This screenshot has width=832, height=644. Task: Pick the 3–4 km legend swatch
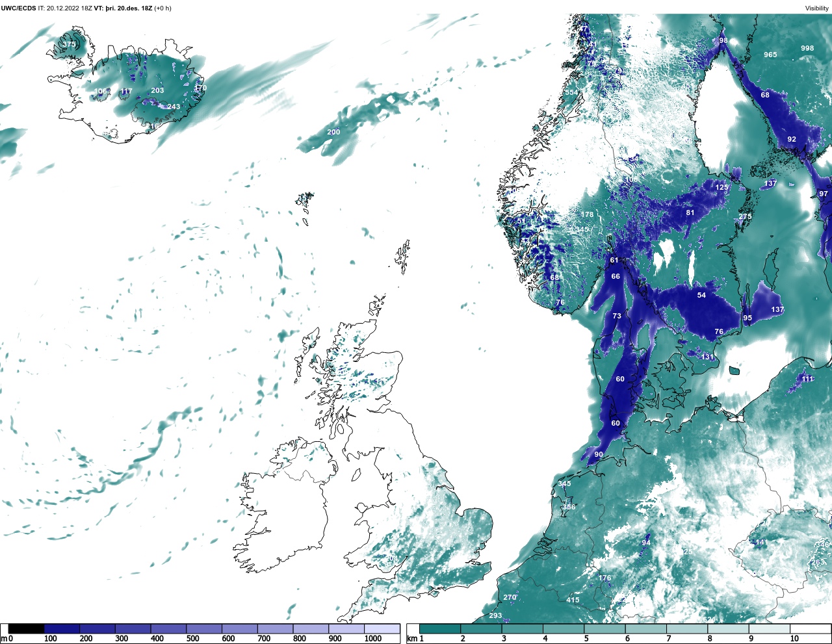click(x=523, y=628)
